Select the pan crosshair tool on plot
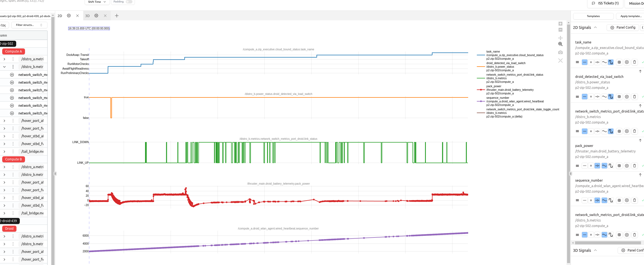The image size is (644, 265). click(x=560, y=38)
